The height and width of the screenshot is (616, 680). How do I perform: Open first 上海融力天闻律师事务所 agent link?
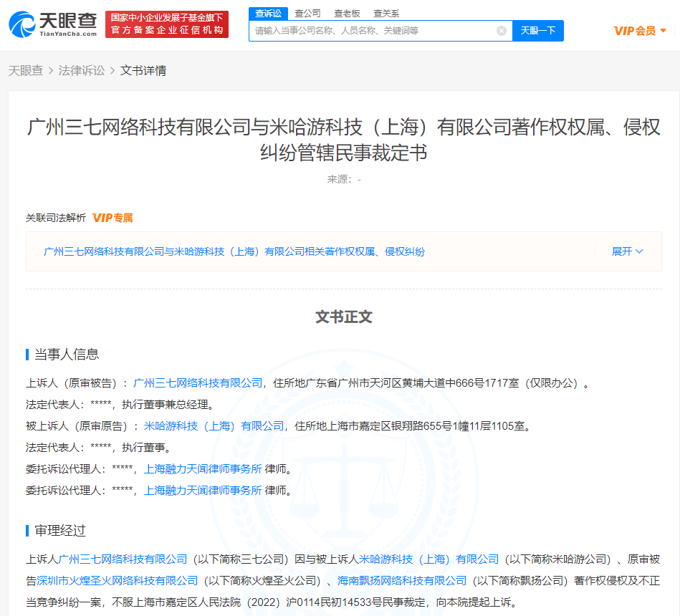[203, 469]
